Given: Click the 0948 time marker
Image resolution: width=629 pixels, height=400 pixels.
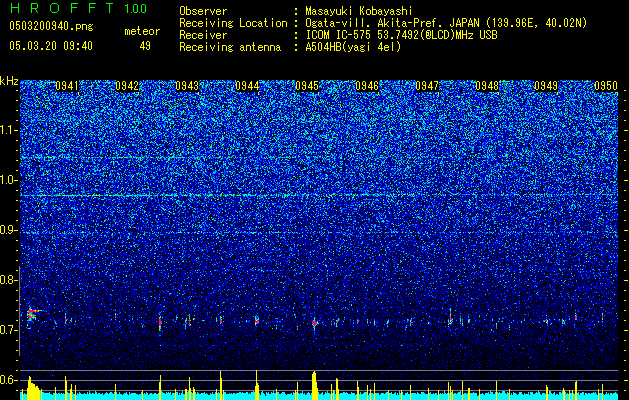Looking at the screenshot, I should pyautogui.click(x=487, y=86).
